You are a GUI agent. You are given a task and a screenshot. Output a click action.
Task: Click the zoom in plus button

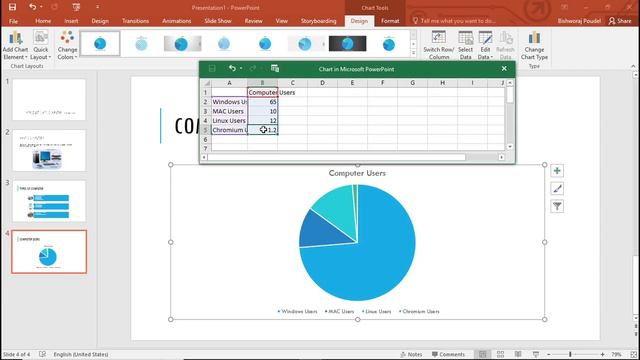(x=602, y=354)
